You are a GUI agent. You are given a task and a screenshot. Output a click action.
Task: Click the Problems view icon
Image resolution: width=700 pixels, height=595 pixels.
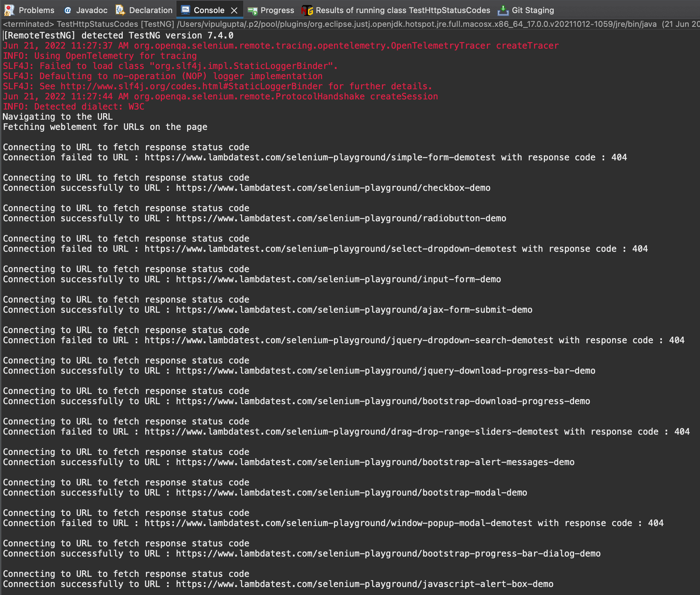tap(10, 10)
